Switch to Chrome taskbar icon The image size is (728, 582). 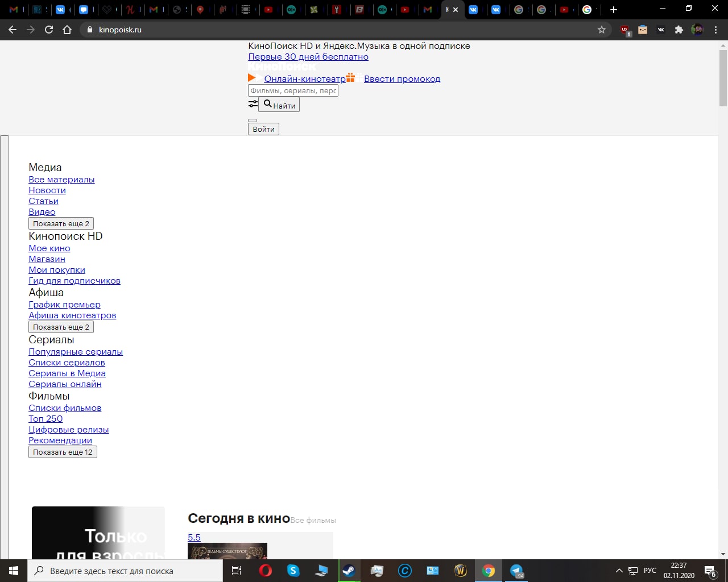click(x=489, y=571)
